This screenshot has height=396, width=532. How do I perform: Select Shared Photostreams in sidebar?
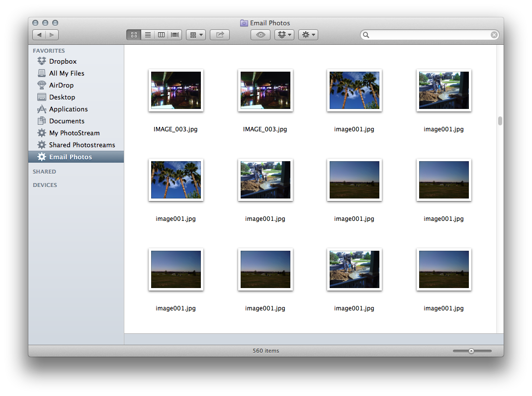[x=76, y=145]
